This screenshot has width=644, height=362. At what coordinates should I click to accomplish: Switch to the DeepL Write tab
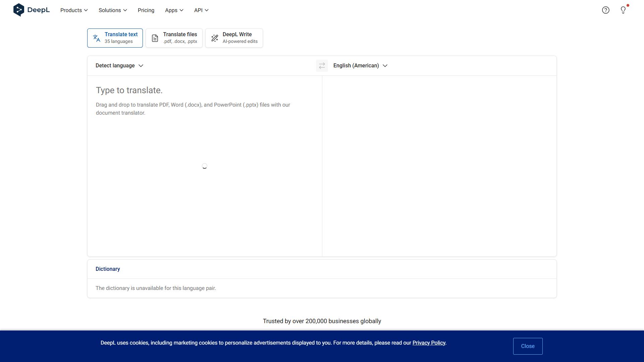click(234, 38)
